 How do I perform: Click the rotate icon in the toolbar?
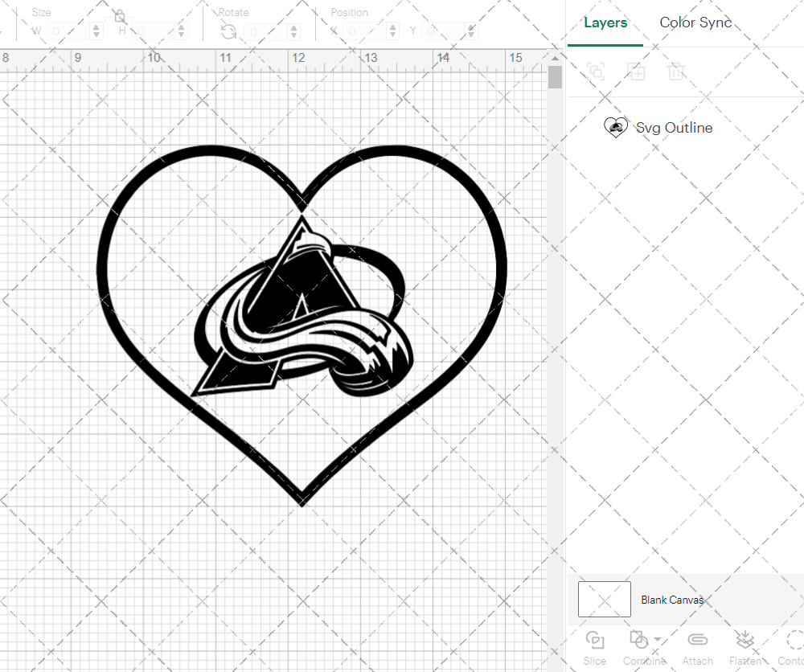[x=228, y=31]
